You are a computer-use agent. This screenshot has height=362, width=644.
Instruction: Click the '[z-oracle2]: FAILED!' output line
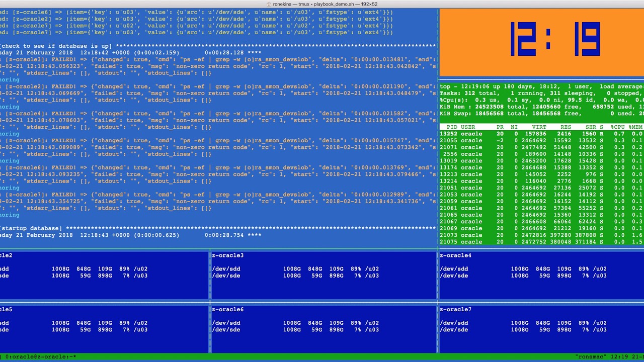pos(218,86)
